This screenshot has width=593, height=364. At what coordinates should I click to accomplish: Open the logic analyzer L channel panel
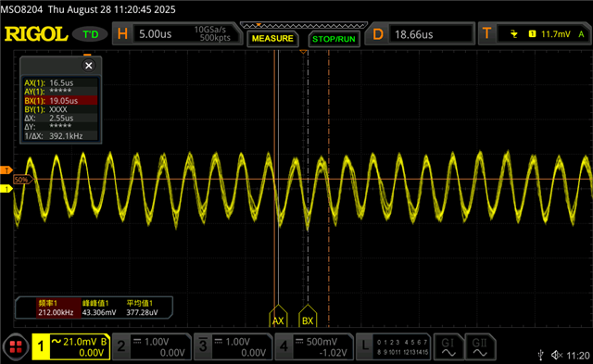pos(393,346)
